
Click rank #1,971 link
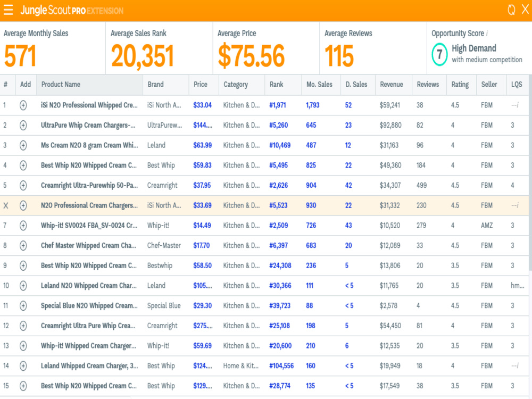coord(278,105)
